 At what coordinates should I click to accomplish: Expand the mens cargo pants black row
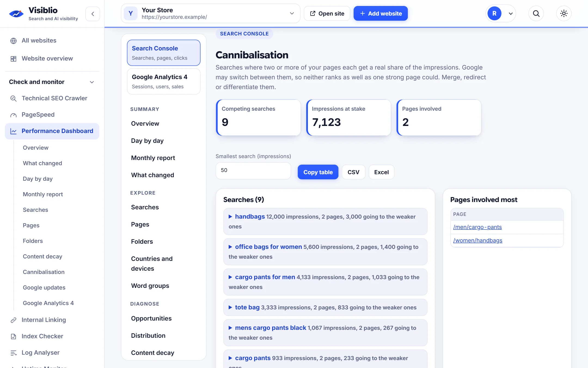(325, 333)
